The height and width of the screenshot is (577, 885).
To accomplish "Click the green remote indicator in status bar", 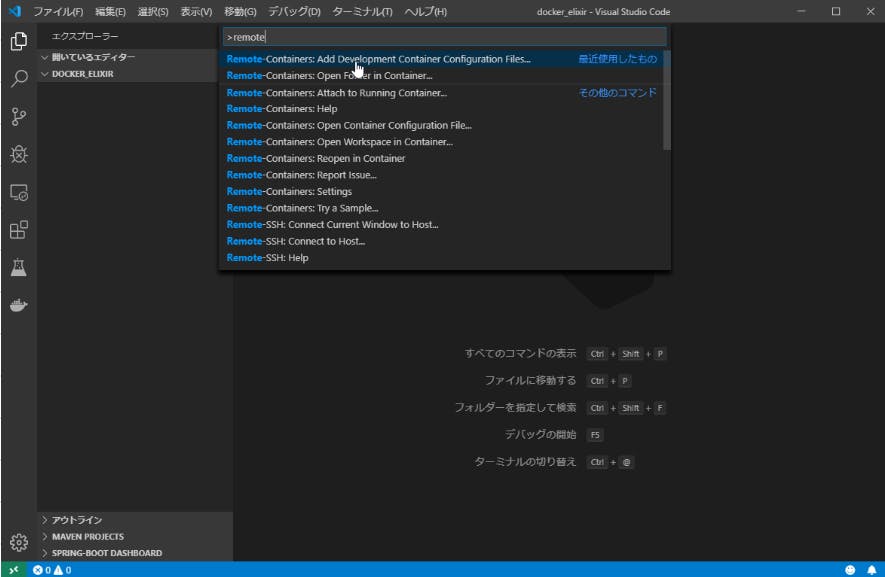I will [x=14, y=570].
